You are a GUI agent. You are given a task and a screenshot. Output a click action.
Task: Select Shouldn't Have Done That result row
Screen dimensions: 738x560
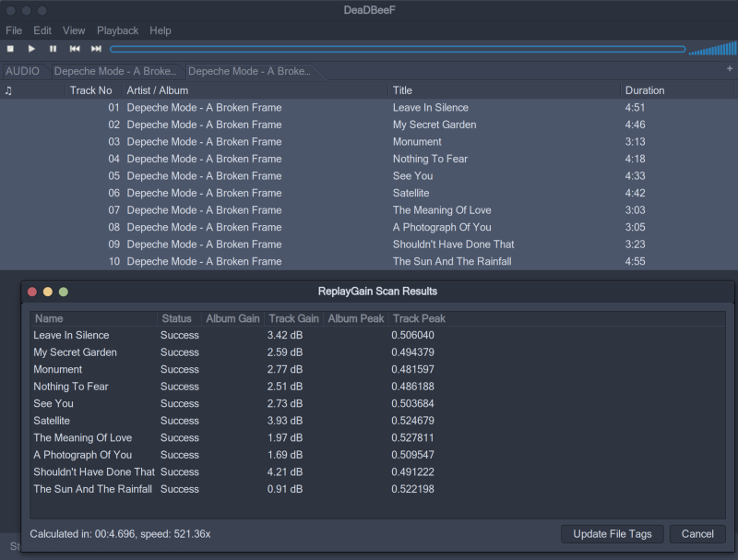coord(377,472)
